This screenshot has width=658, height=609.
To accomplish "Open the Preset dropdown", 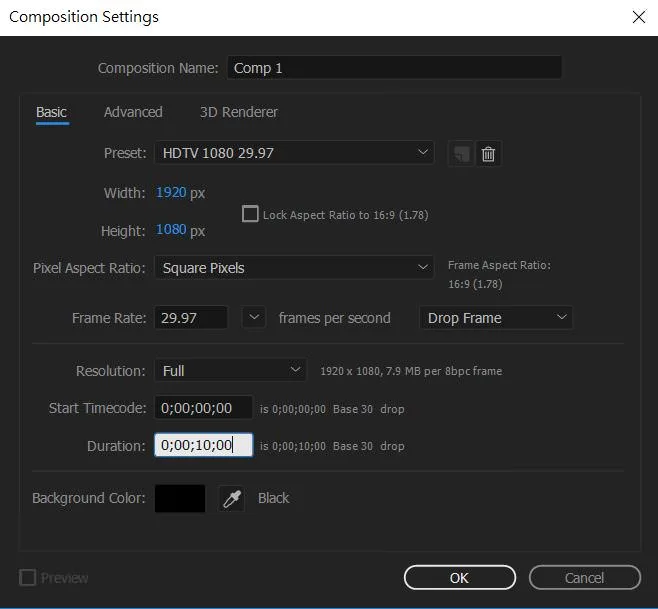I will coord(294,153).
